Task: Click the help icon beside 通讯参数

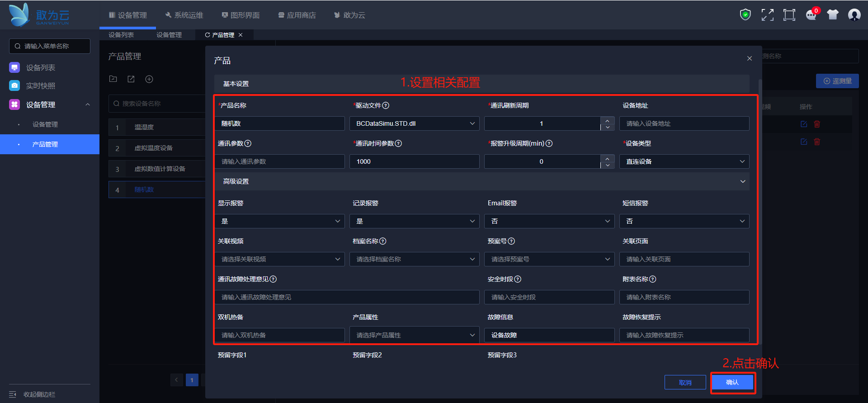Action: point(248,143)
